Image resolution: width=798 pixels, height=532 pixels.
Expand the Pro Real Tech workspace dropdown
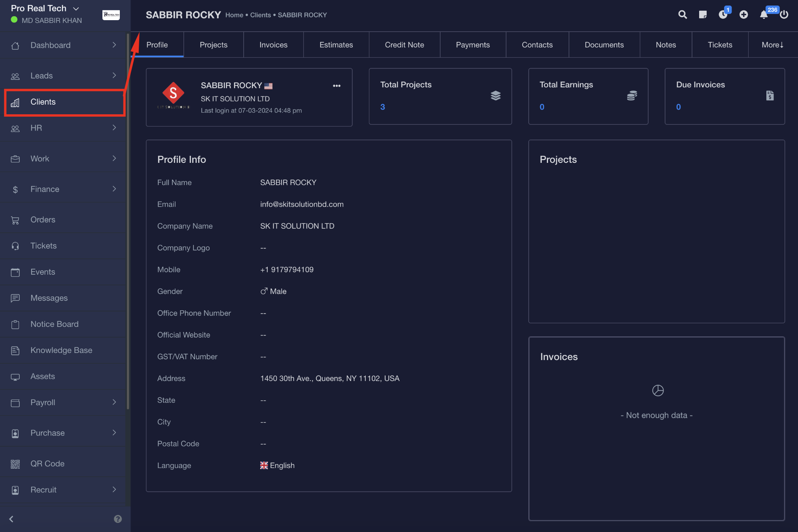click(x=76, y=8)
